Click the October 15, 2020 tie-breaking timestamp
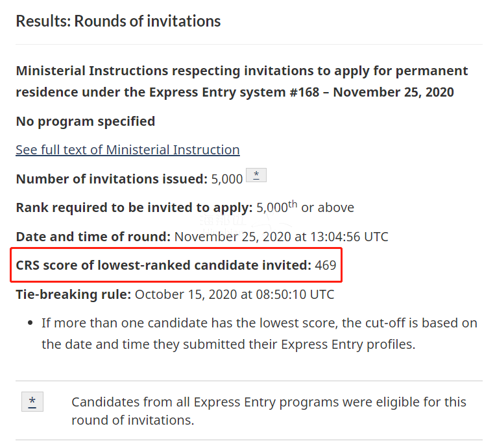Viewport: 495px width, 448px height. click(x=235, y=294)
